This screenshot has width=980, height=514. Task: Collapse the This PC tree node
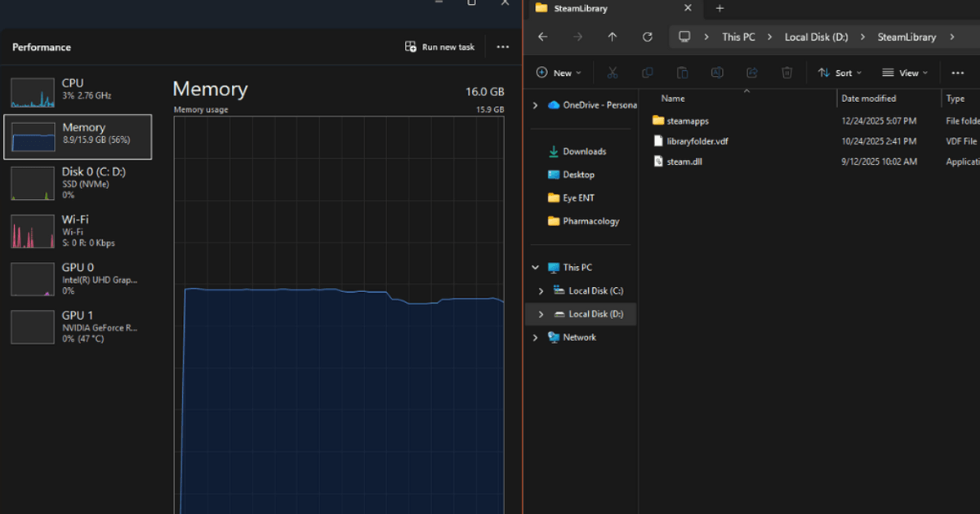click(x=536, y=268)
